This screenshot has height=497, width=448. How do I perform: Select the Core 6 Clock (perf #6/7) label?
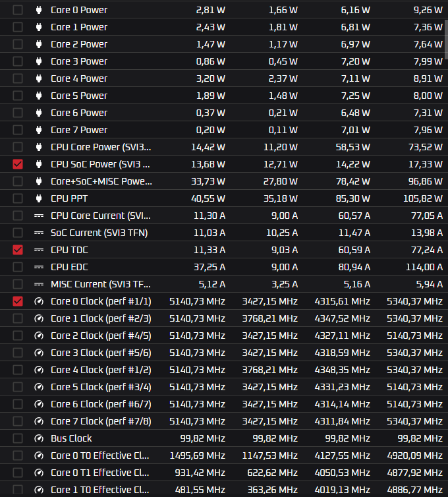(101, 404)
